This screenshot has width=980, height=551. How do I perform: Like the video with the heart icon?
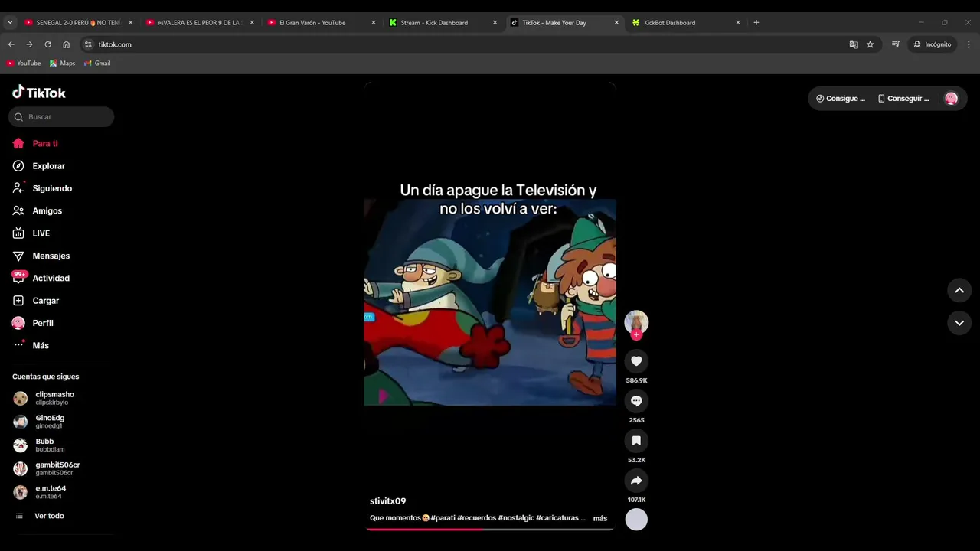pyautogui.click(x=636, y=361)
